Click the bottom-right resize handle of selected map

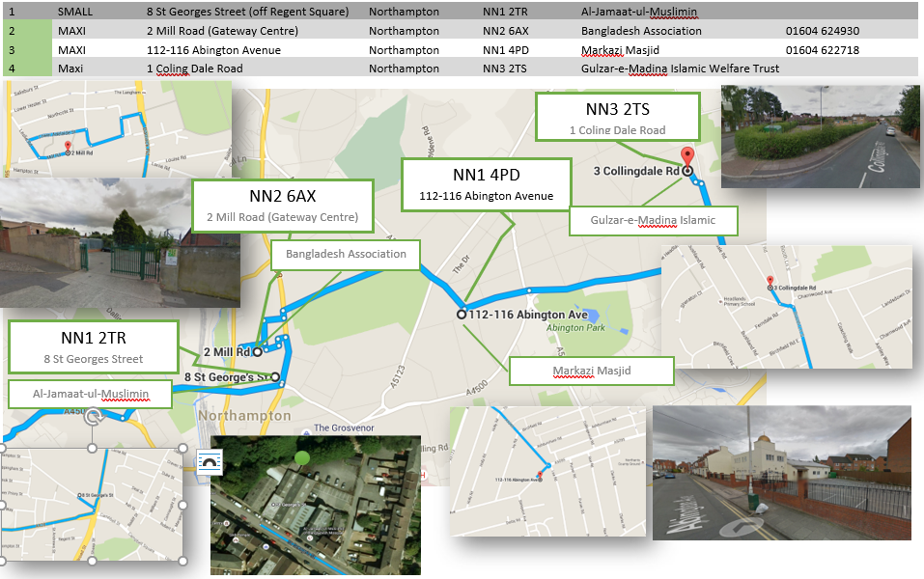coord(183,560)
